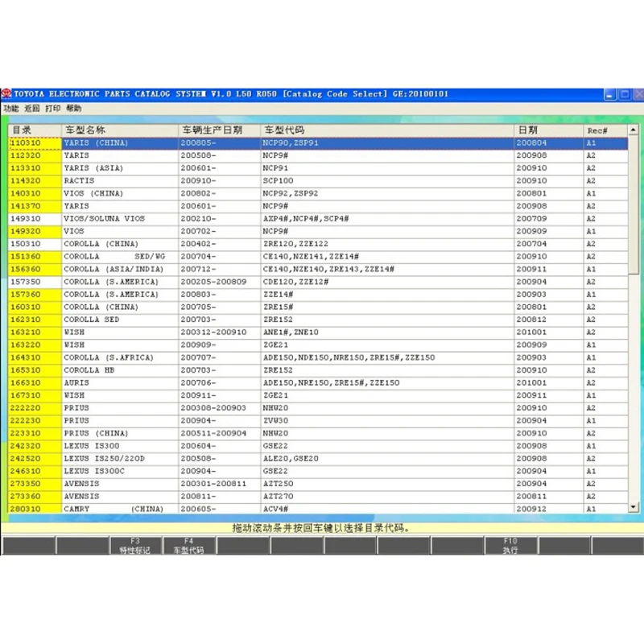The image size is (644, 644).
Task: Select catalog code 157350
Action: (x=35, y=283)
